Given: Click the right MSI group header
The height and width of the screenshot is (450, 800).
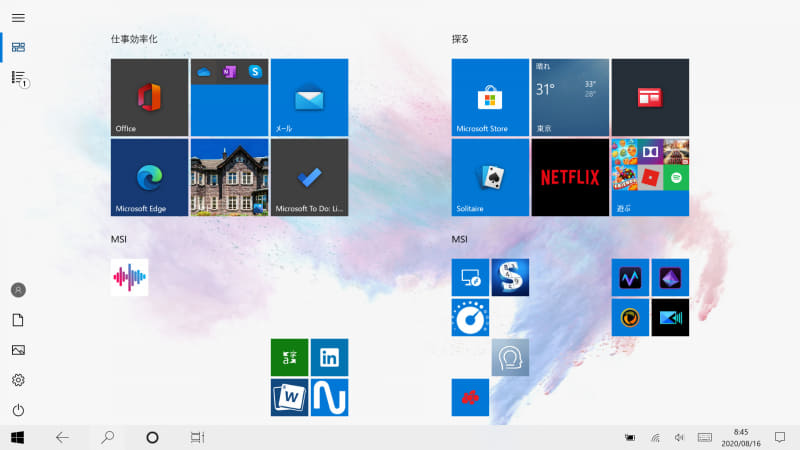Looking at the screenshot, I should pos(459,239).
